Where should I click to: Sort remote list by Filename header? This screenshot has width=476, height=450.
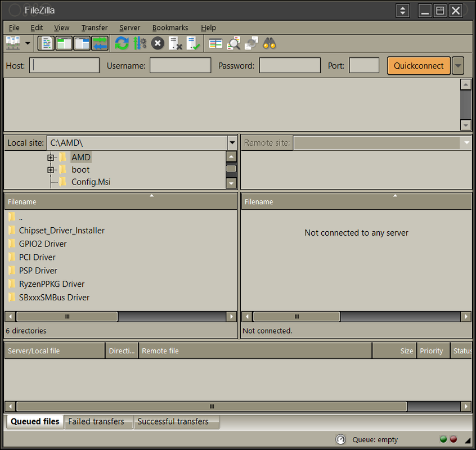pyautogui.click(x=356, y=201)
